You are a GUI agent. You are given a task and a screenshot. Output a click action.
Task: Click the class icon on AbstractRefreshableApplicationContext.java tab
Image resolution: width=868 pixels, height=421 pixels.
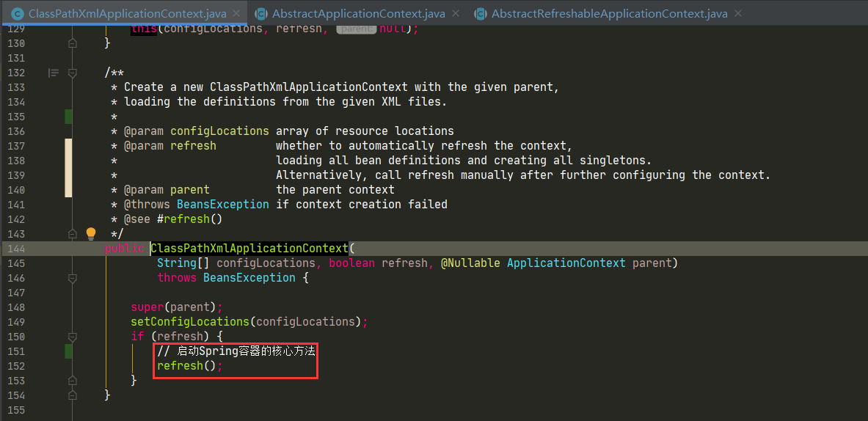tap(481, 13)
